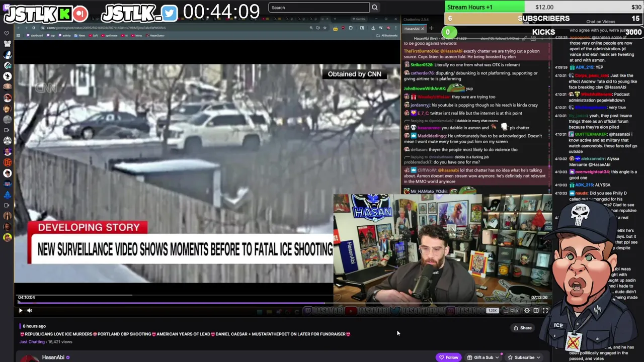
Task: Open the yt bookmark
Action: pos(124,36)
